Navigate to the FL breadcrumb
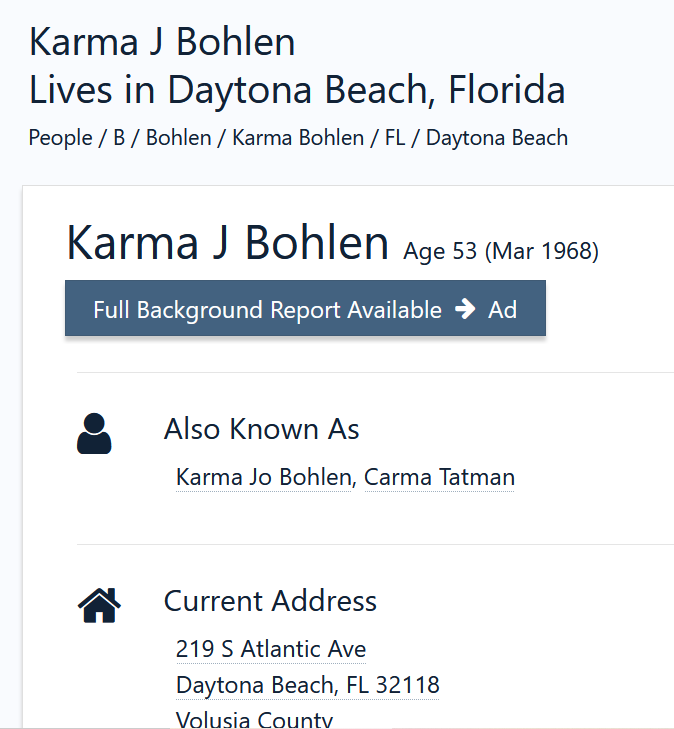This screenshot has height=729, width=674. click(x=395, y=137)
